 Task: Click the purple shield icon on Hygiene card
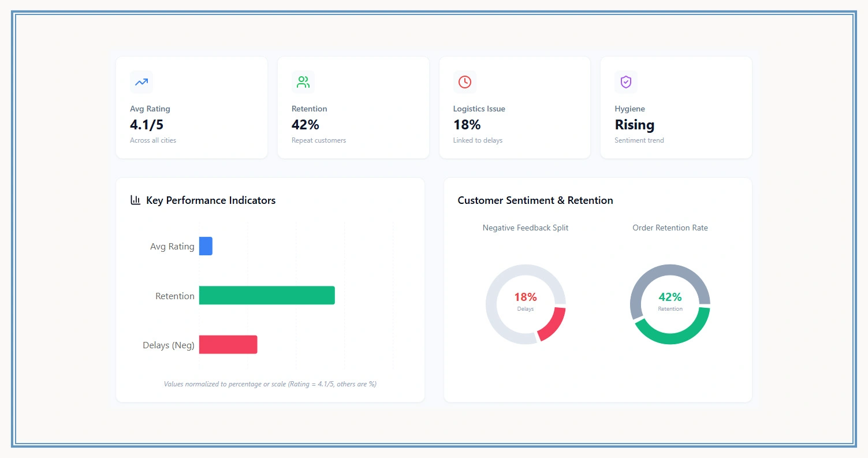click(626, 82)
